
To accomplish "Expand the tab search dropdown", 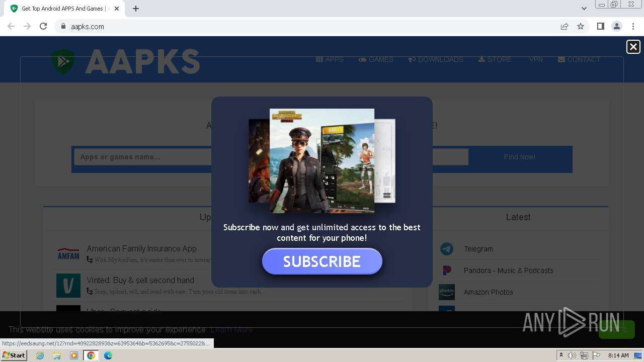I will tap(584, 9).
